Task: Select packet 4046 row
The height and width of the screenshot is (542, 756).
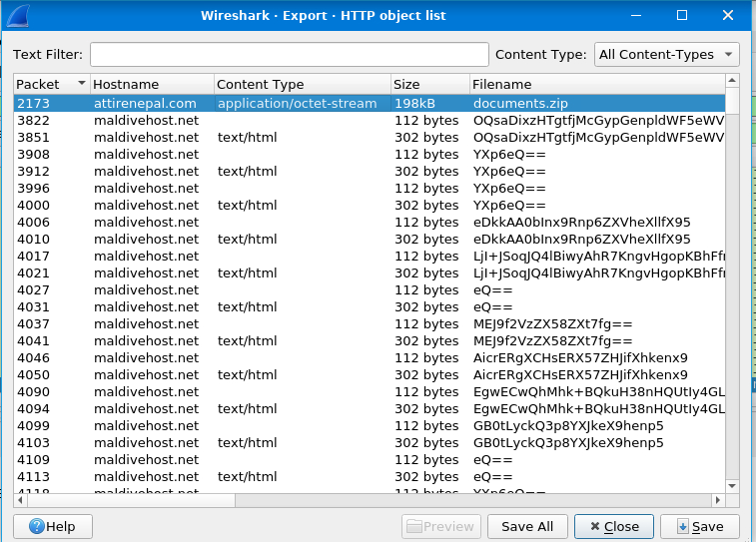Action: (x=370, y=358)
